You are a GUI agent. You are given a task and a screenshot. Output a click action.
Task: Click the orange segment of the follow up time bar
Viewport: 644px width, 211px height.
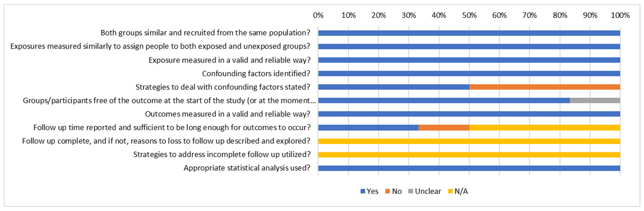tap(444, 128)
